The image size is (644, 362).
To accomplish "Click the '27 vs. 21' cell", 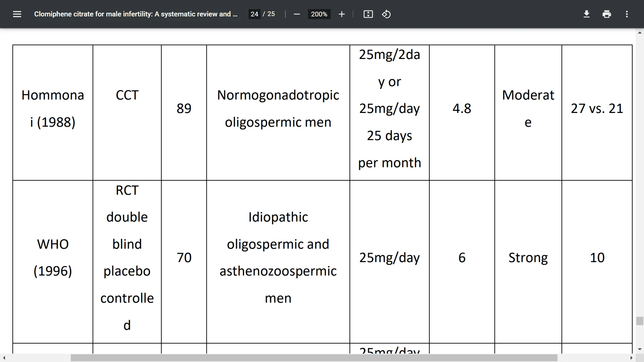I will tap(597, 113).
